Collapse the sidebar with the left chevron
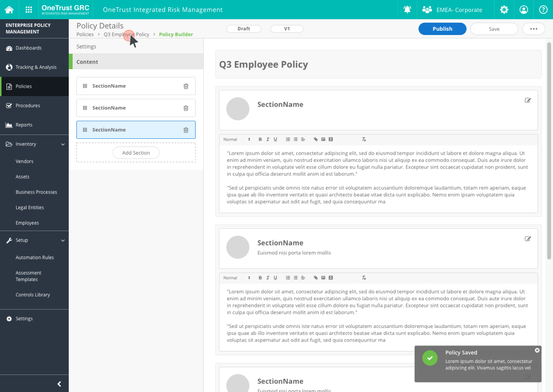 pyautogui.click(x=59, y=384)
